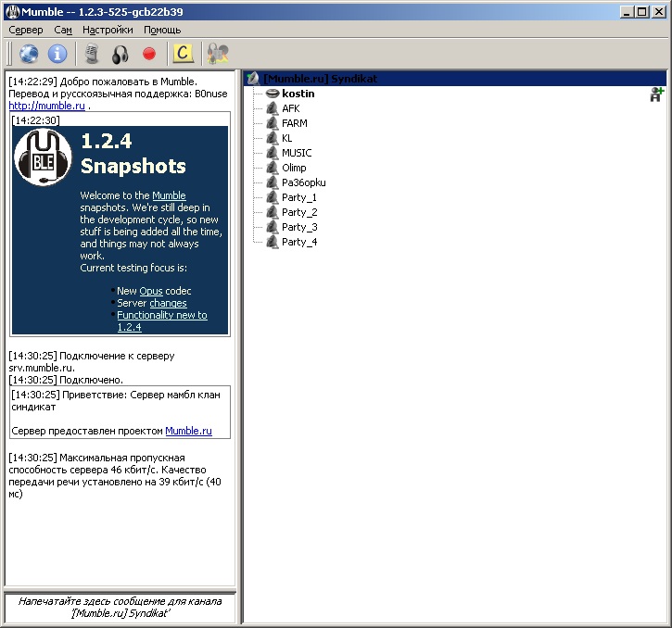
Task: Click the Mumble title bar icon
Action: coord(13,11)
